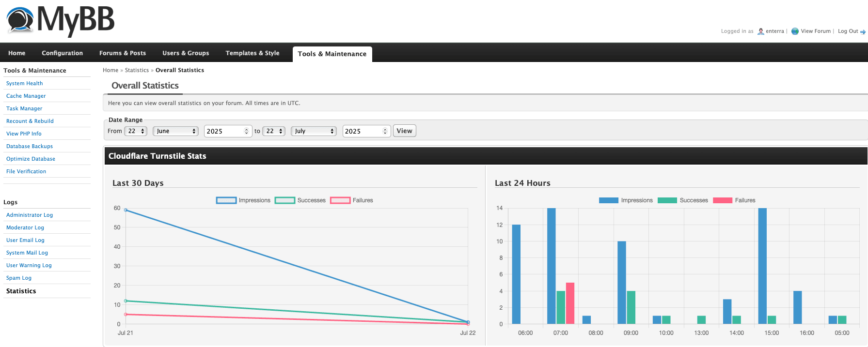Open the System Mail Log
The image size is (868, 347).
coord(27,253)
